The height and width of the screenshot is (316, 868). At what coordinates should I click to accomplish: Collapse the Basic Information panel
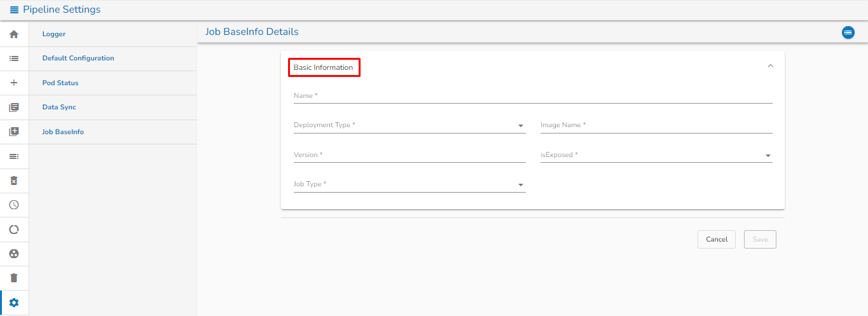point(770,66)
